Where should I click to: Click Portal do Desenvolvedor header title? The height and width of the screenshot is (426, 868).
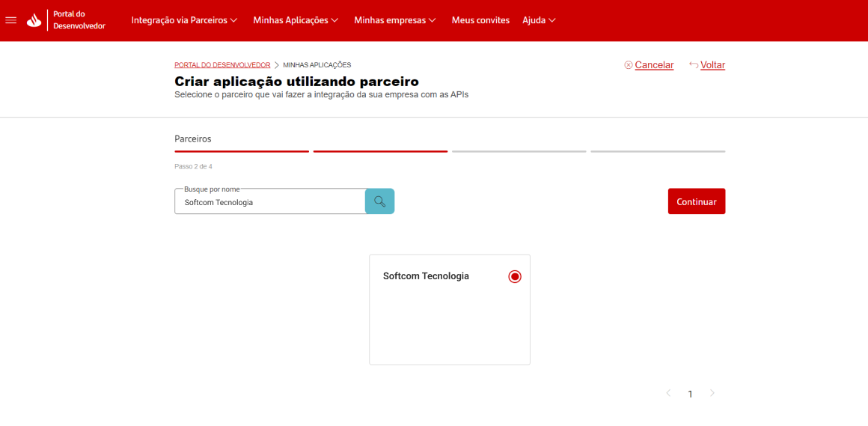coord(79,20)
